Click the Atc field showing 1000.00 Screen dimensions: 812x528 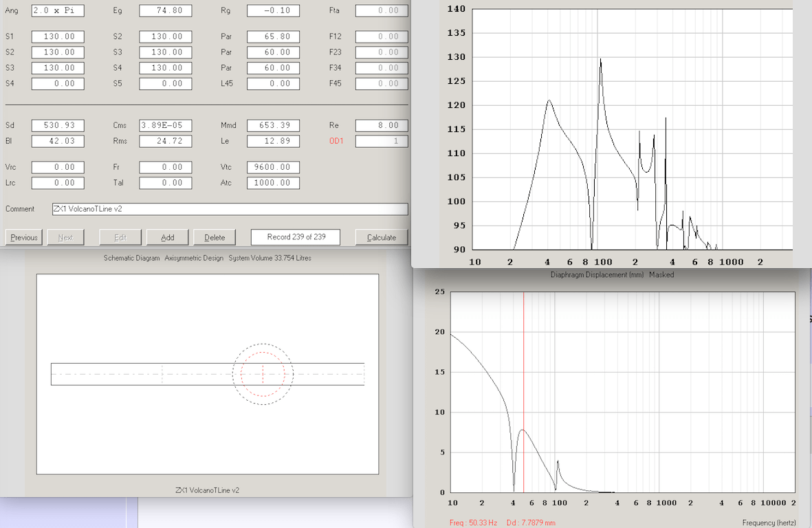coord(274,183)
